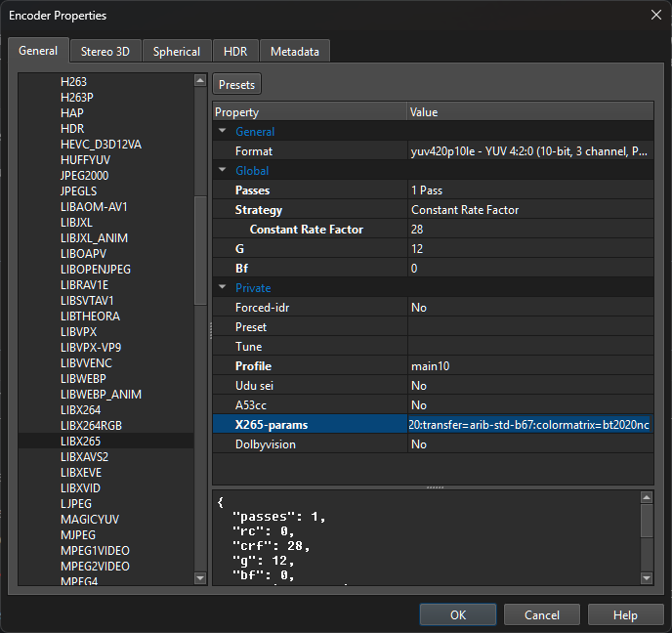Collapse the Private property group

point(222,288)
